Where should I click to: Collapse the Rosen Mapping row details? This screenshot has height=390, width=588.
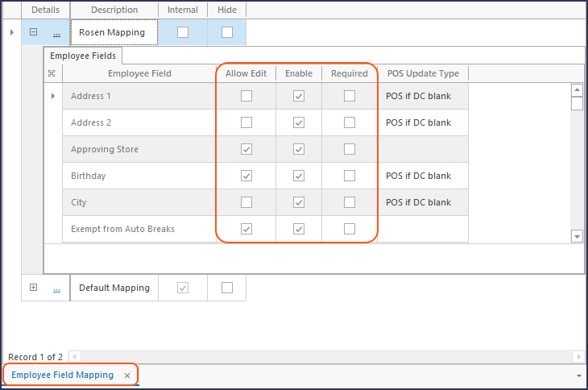tap(33, 32)
